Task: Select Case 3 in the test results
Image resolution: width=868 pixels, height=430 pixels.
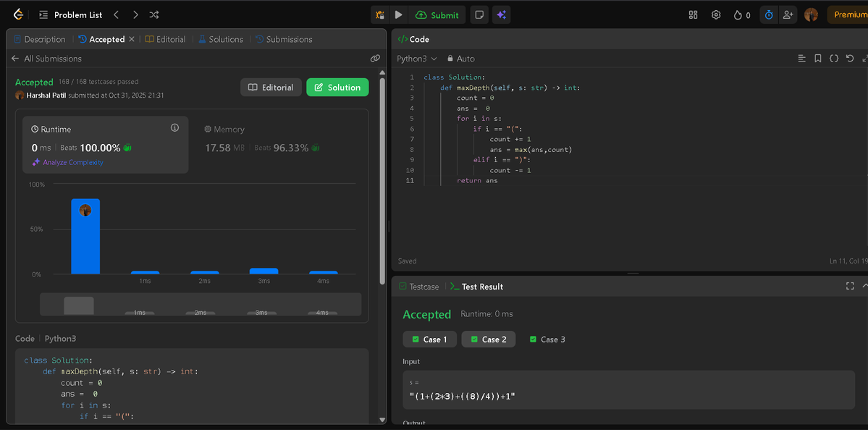Action: [x=547, y=339]
